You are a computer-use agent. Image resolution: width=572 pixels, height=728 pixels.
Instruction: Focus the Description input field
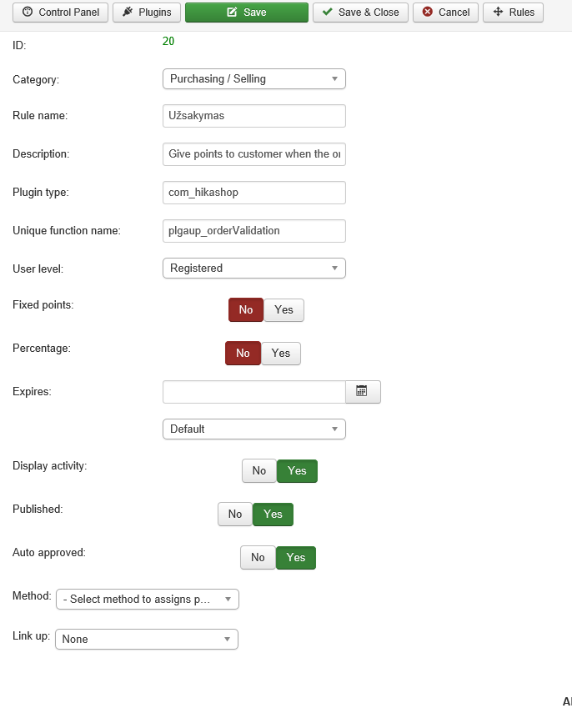point(253,154)
